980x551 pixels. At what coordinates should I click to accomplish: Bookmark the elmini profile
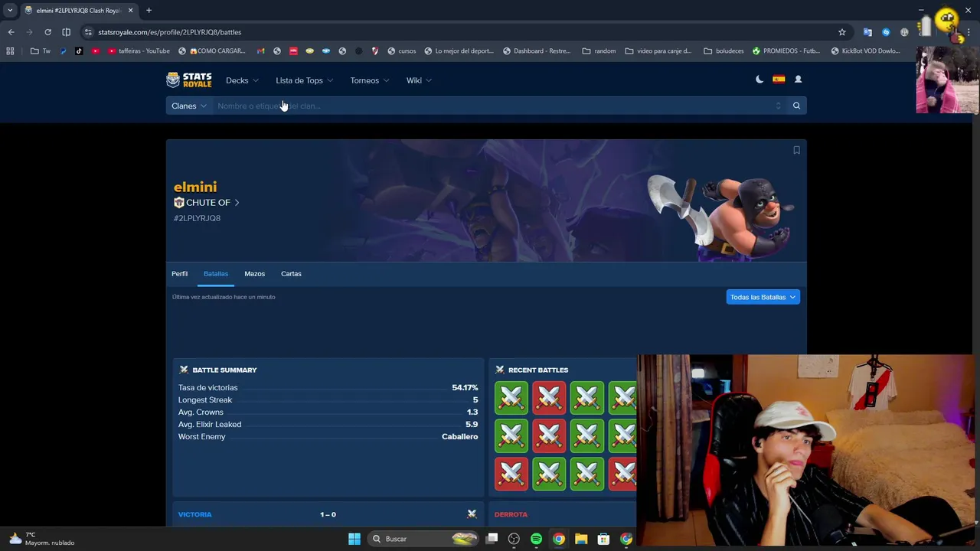point(796,150)
